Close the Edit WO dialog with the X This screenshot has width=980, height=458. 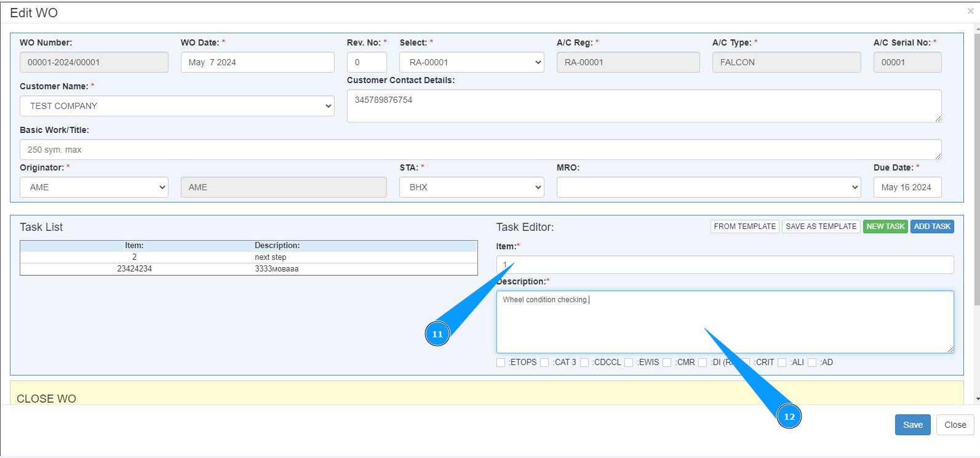[970, 11]
